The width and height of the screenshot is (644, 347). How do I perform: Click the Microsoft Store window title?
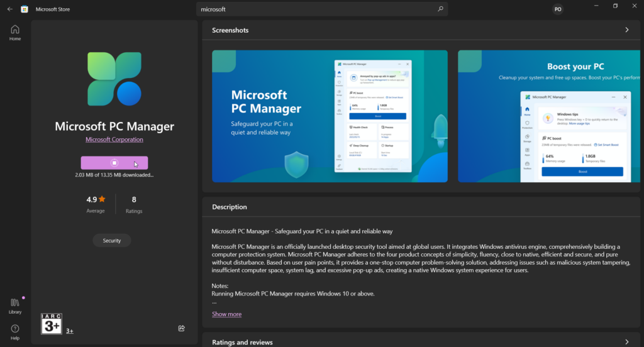53,9
